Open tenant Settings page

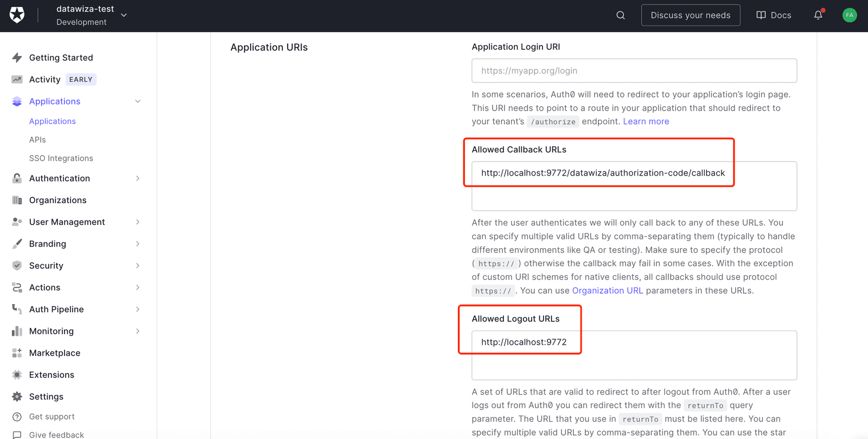pyautogui.click(x=46, y=397)
